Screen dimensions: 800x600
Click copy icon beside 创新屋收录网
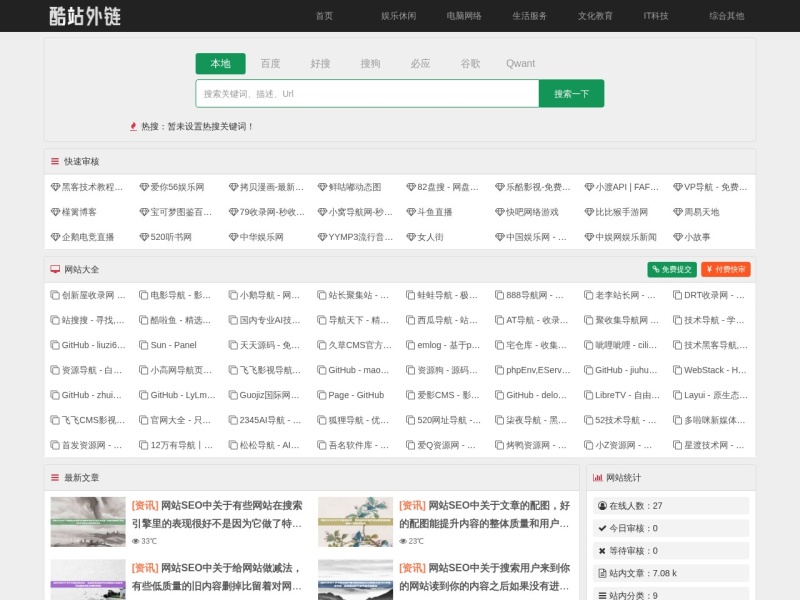click(x=55, y=295)
